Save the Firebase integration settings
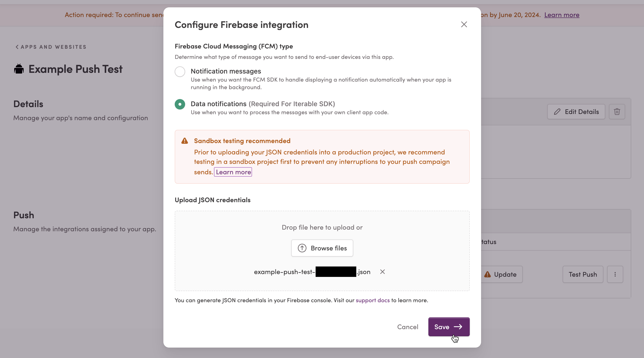Image resolution: width=644 pixels, height=358 pixels. pyautogui.click(x=449, y=327)
